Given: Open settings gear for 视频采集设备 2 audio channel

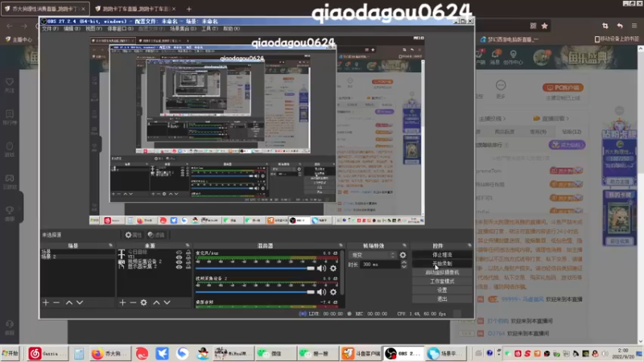Looking at the screenshot, I should pos(333,292).
